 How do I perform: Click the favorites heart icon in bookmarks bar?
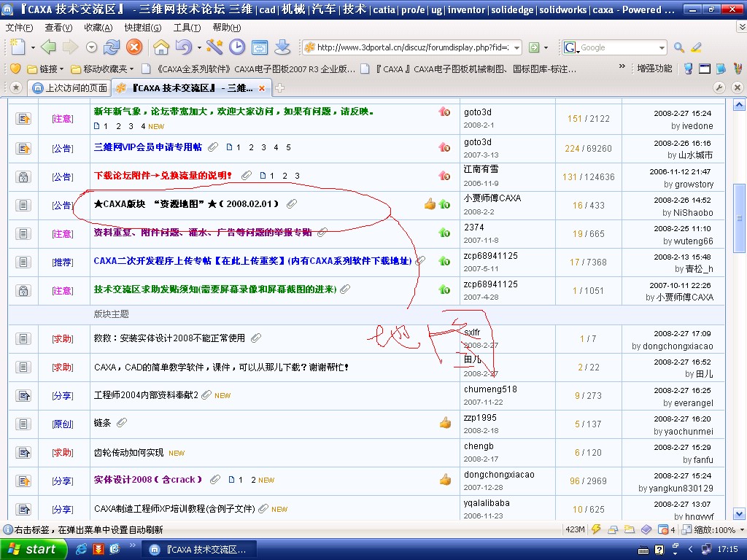coord(15,69)
